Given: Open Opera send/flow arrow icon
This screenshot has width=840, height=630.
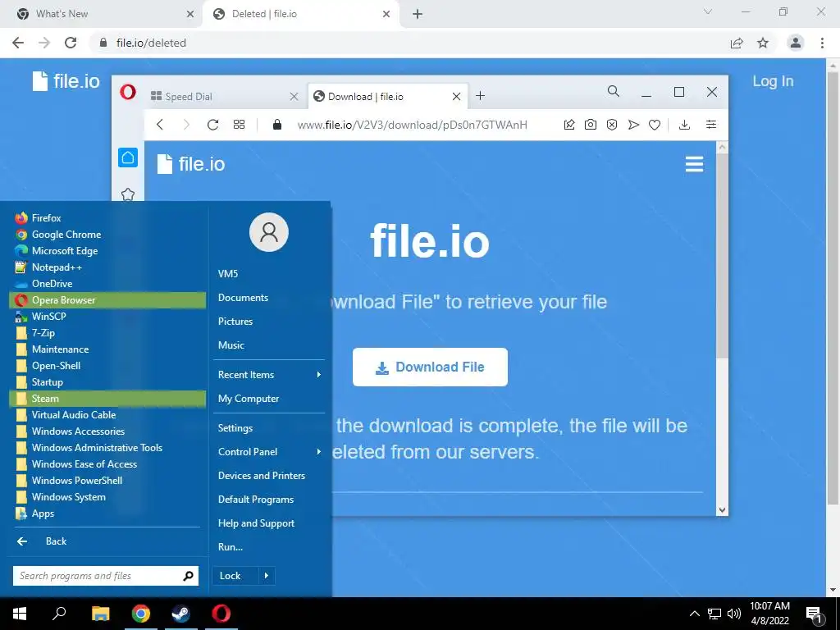Looking at the screenshot, I should pos(634,125).
